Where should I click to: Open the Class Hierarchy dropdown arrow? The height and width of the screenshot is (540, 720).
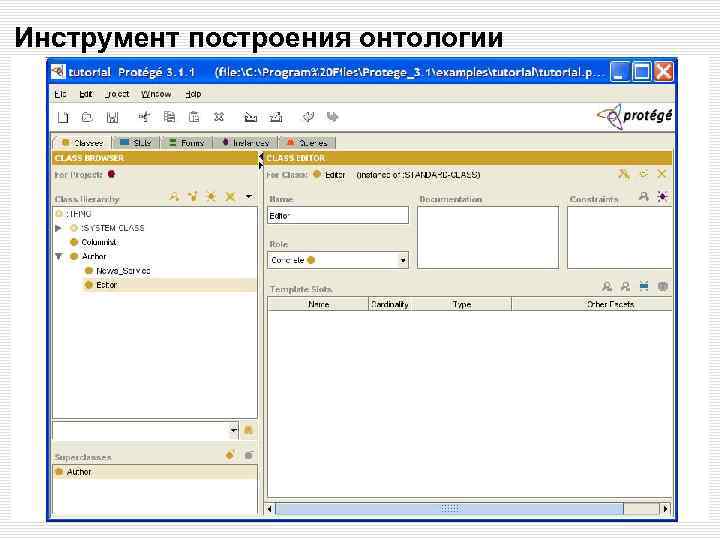(x=248, y=197)
